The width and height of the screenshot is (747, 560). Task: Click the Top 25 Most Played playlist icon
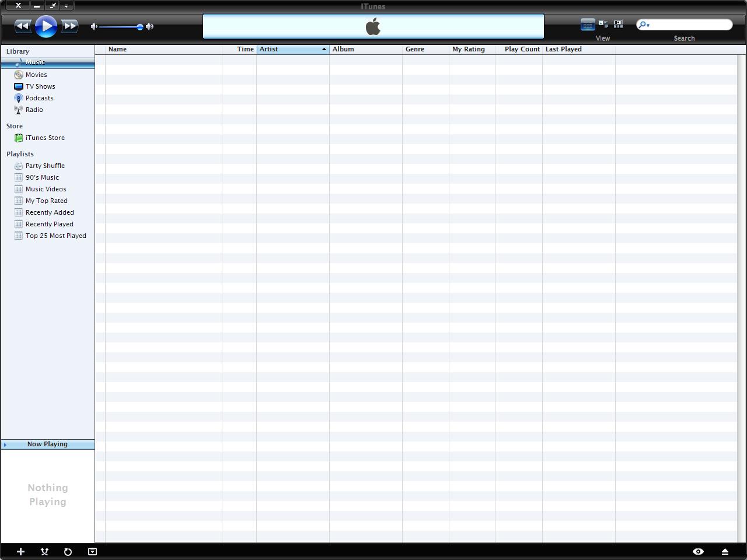(x=19, y=236)
